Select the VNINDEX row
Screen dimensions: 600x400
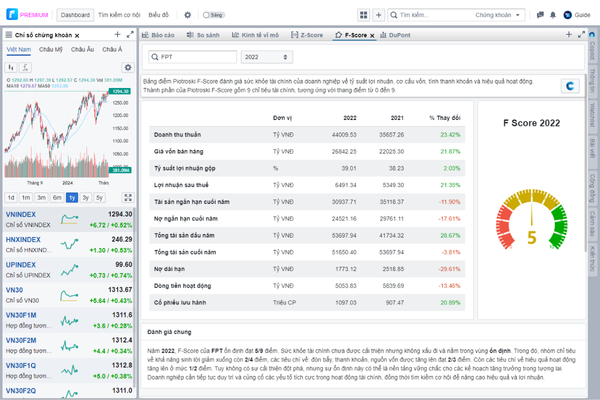pyautogui.click(x=69, y=219)
